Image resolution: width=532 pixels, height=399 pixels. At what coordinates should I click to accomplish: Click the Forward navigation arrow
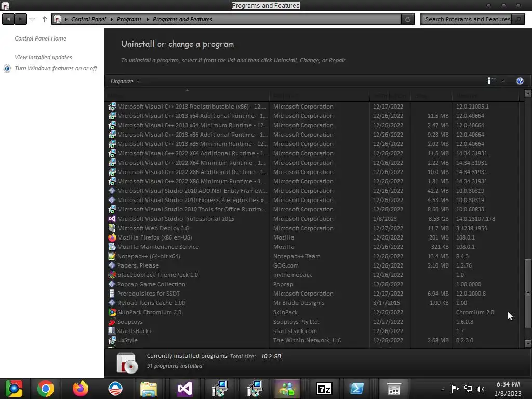[x=21, y=19]
